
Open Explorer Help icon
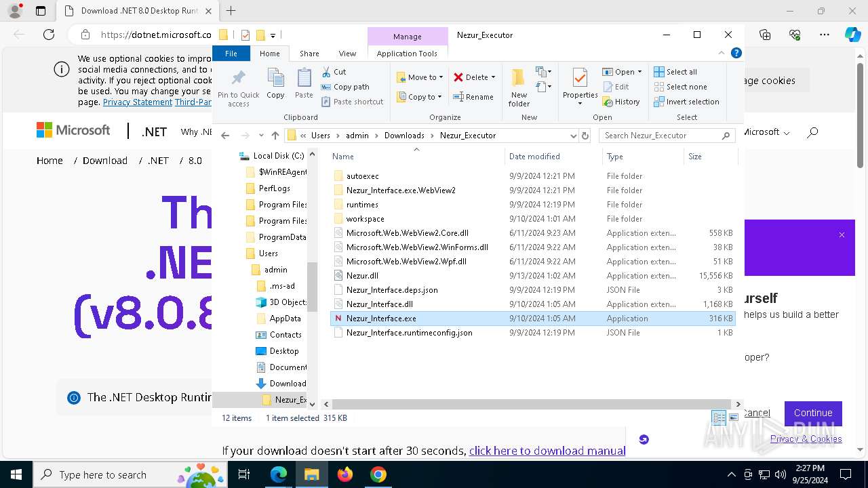click(x=736, y=53)
